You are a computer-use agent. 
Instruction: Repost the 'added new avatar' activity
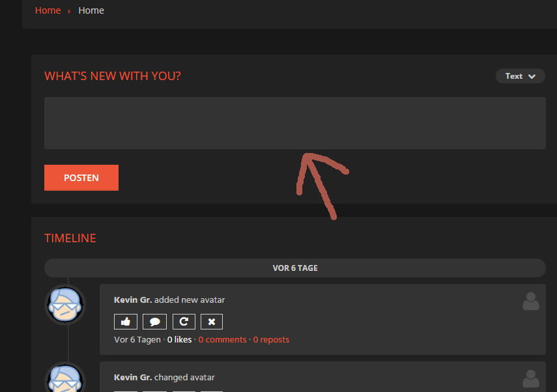[x=184, y=322]
